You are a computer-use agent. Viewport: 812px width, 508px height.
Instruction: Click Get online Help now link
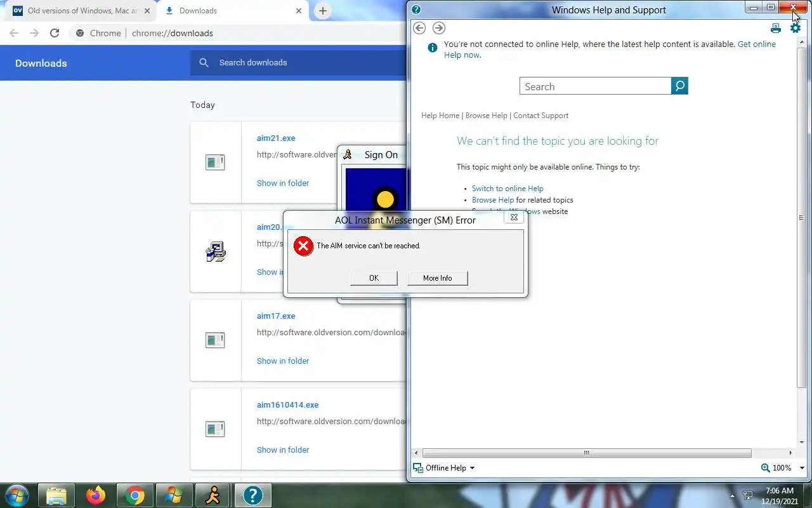pos(756,44)
